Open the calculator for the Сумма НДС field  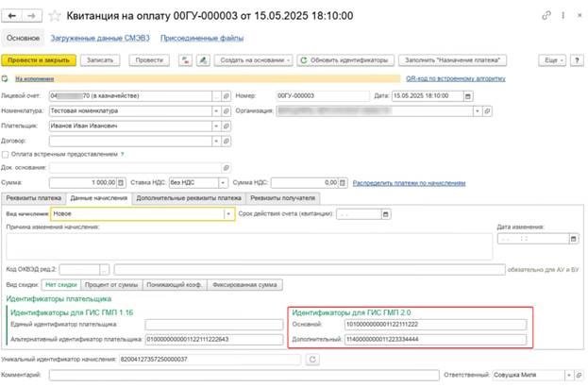click(343, 182)
